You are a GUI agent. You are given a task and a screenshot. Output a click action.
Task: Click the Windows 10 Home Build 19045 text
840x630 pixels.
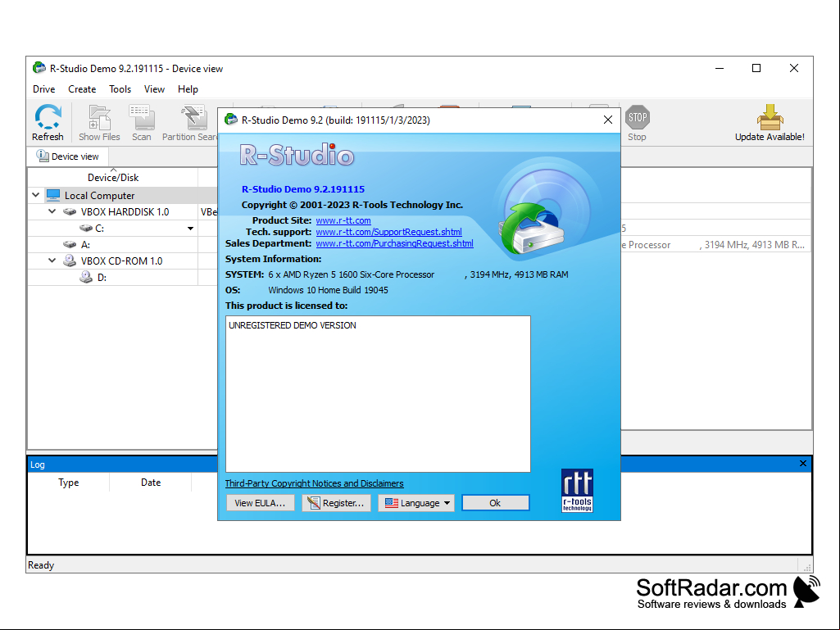click(329, 290)
